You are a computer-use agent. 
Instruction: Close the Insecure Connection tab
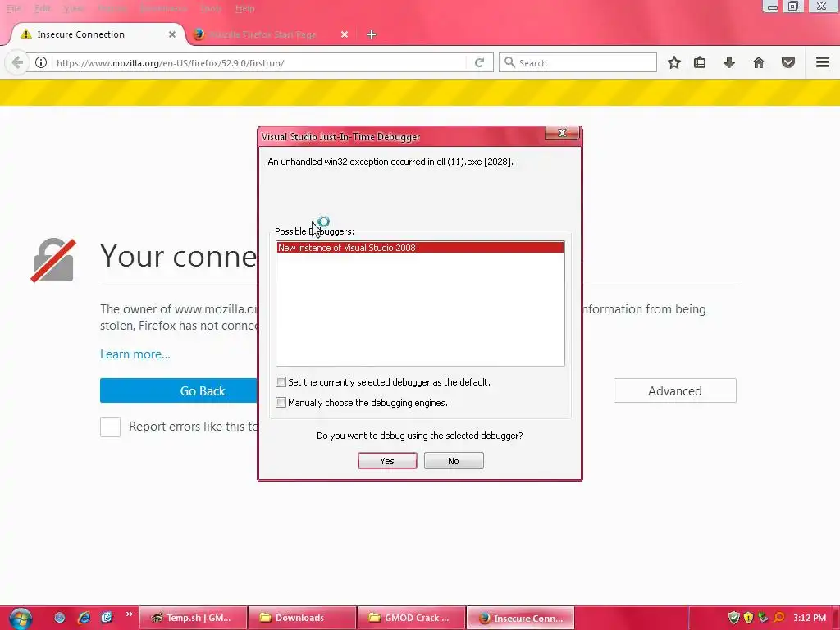[172, 34]
